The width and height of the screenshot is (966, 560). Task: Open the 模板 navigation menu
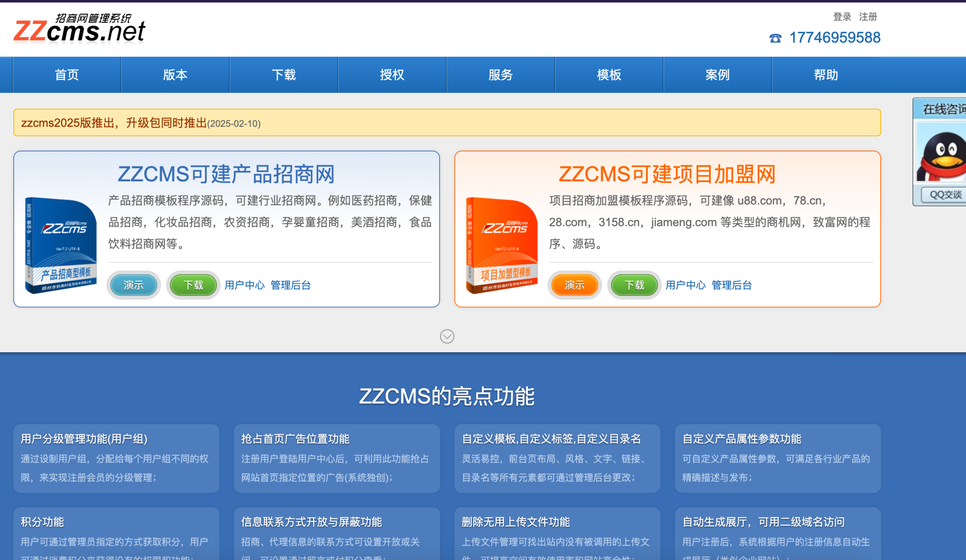coord(609,75)
